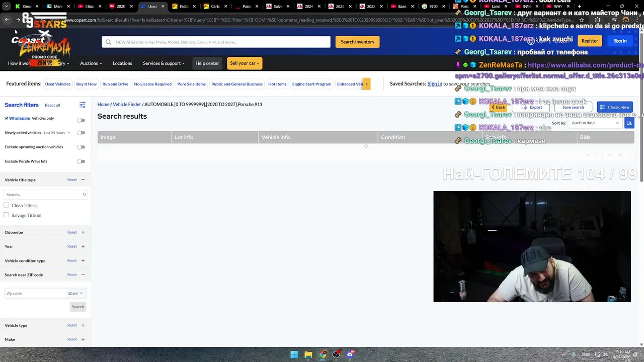The width and height of the screenshot is (644, 362).
Task: Check the Clean Title checkbox
Action: 6,205
